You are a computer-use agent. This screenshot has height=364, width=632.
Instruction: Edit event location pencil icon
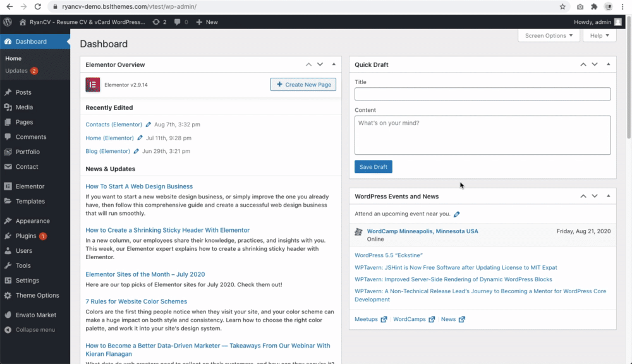(x=456, y=214)
